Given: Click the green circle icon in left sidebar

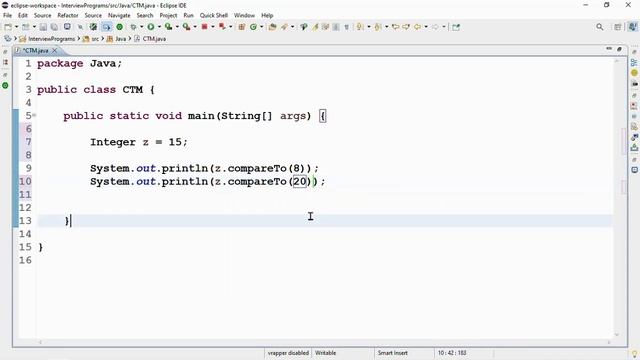Looking at the screenshot, I should pyautogui.click(x=5, y=86).
